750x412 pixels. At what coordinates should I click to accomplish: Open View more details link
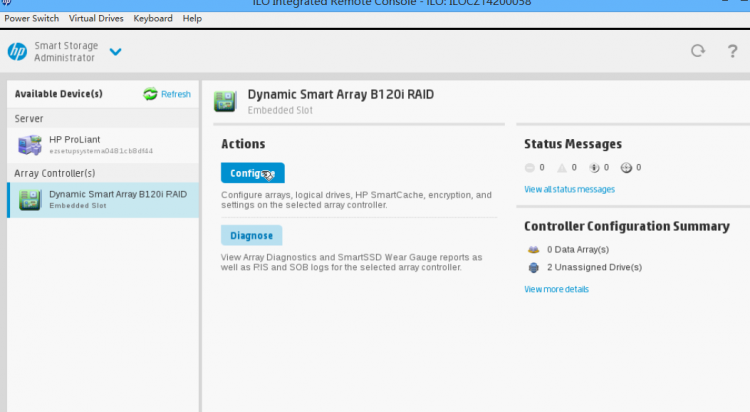(x=556, y=289)
